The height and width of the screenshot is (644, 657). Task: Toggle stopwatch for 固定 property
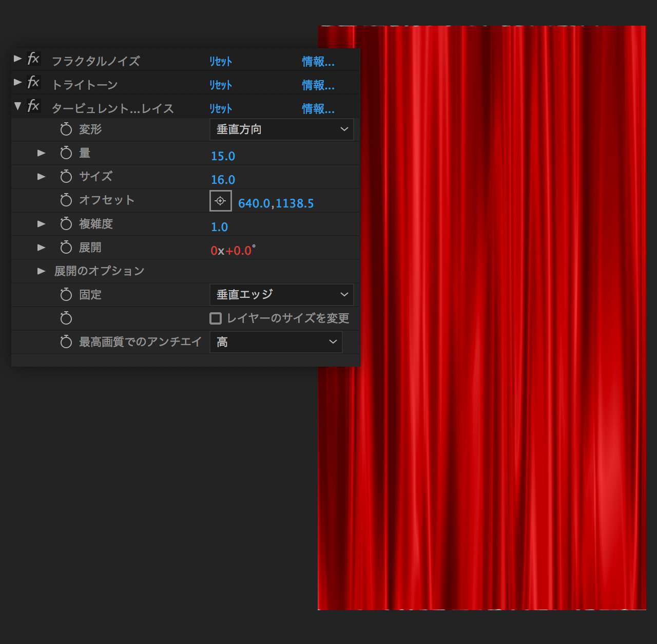(x=66, y=295)
